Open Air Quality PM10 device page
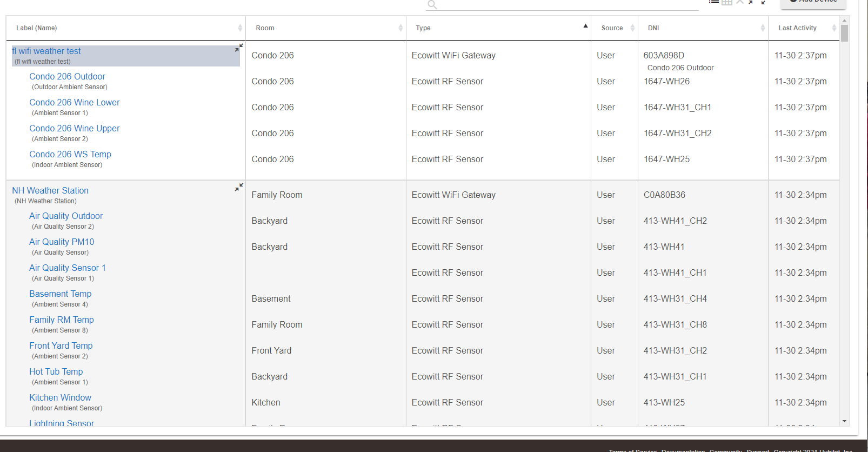This screenshot has width=868, height=452. click(62, 242)
